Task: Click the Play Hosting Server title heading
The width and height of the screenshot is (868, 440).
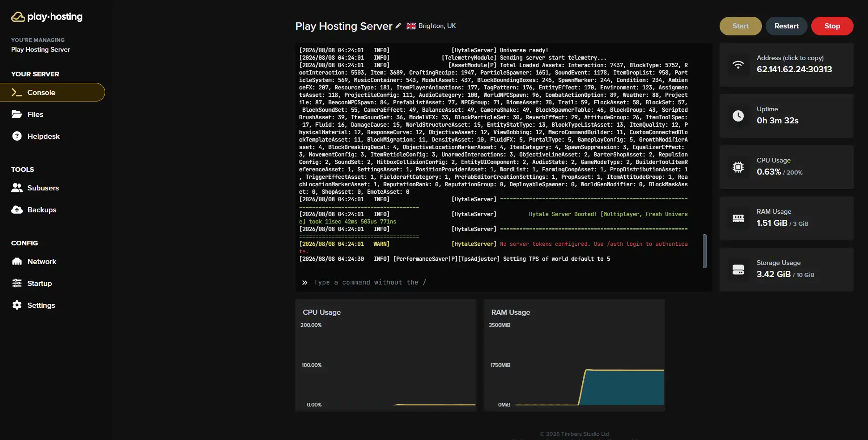Action: 344,26
